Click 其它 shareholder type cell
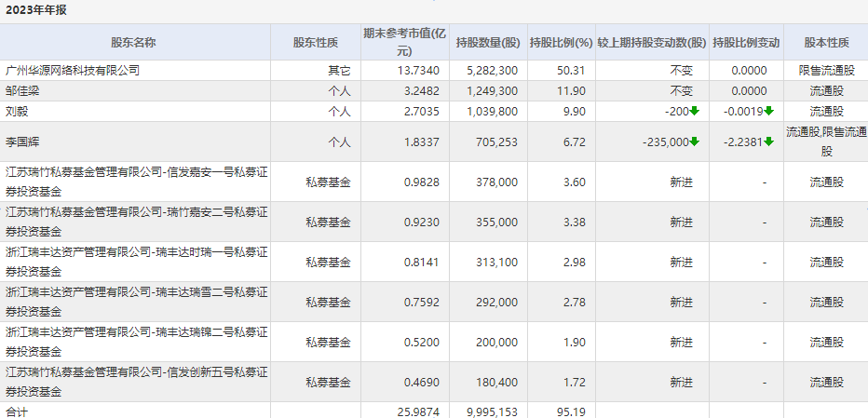The image size is (868, 418). click(339, 71)
